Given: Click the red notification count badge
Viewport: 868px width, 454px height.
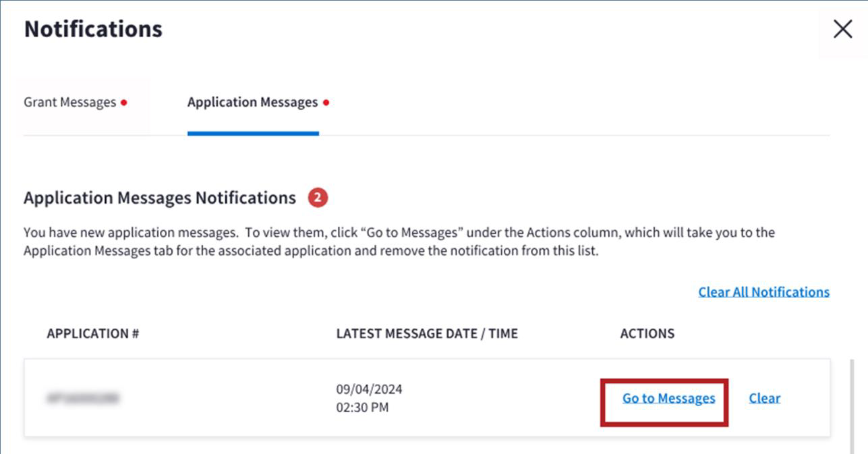Looking at the screenshot, I should [318, 198].
